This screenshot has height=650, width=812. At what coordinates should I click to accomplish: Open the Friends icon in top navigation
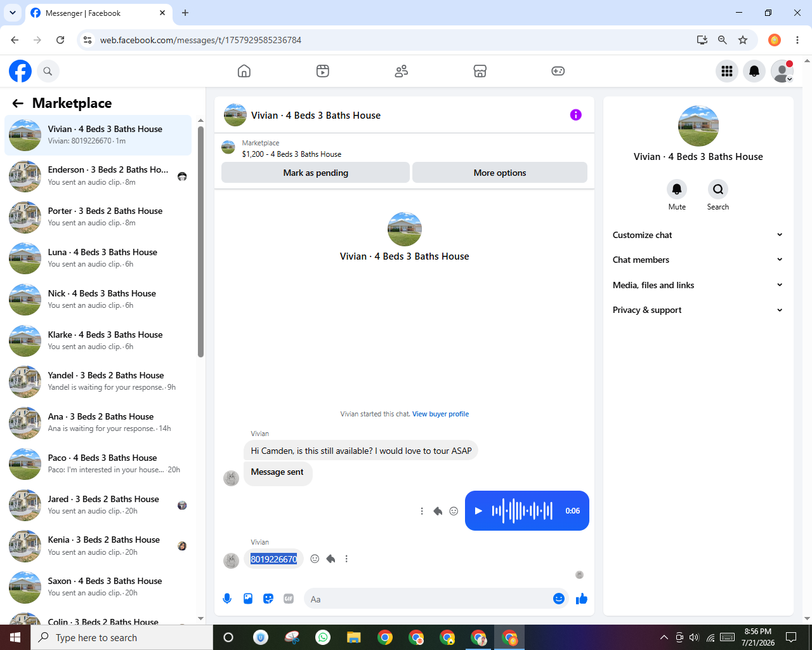pos(402,71)
